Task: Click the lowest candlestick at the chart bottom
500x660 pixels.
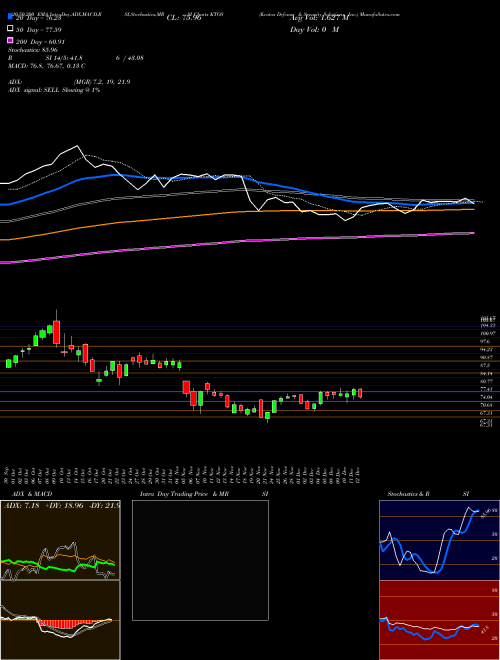Action: point(267,416)
